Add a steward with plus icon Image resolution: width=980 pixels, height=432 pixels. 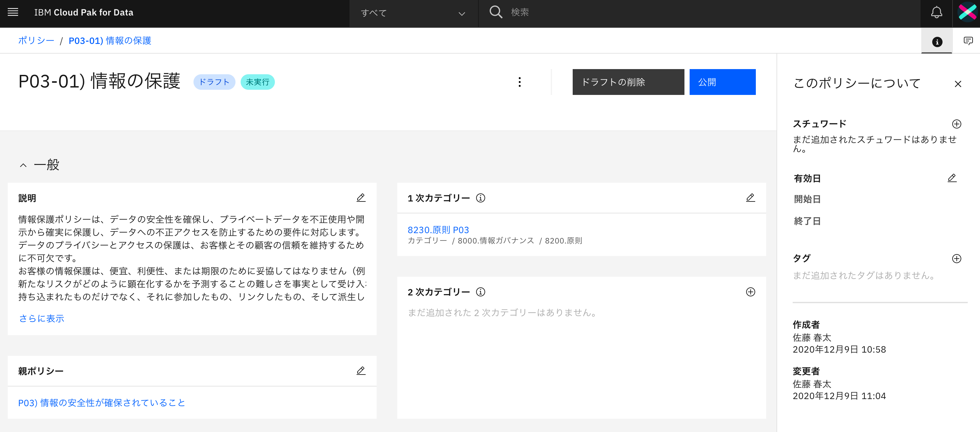956,124
